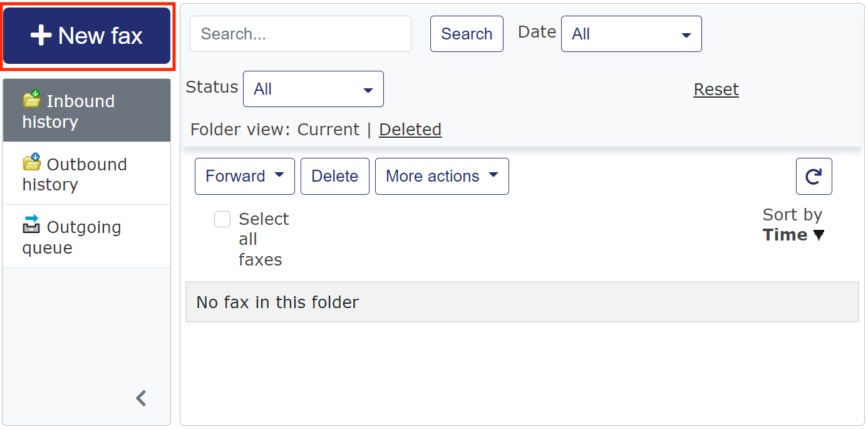Click the Delete button
This screenshot has width=868, height=429.
click(x=334, y=177)
